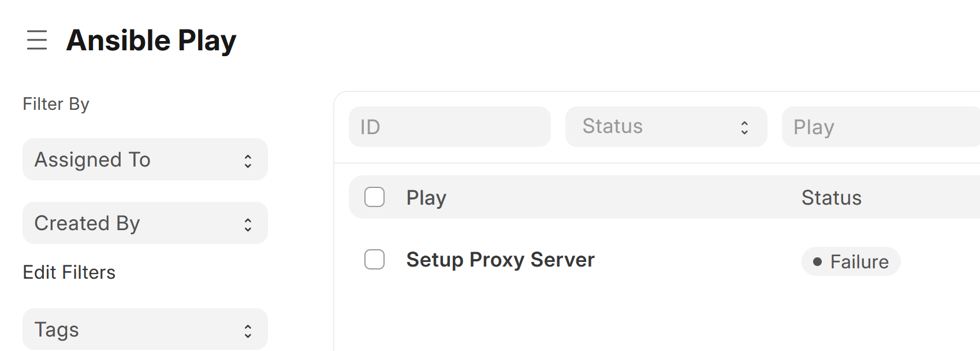
Task: Focus the Play filter input field
Action: 881,127
